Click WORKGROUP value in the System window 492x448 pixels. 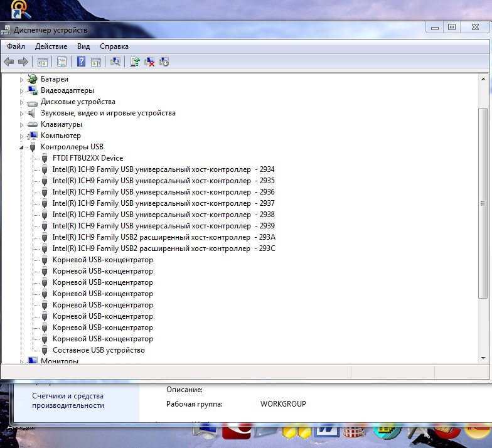click(283, 404)
